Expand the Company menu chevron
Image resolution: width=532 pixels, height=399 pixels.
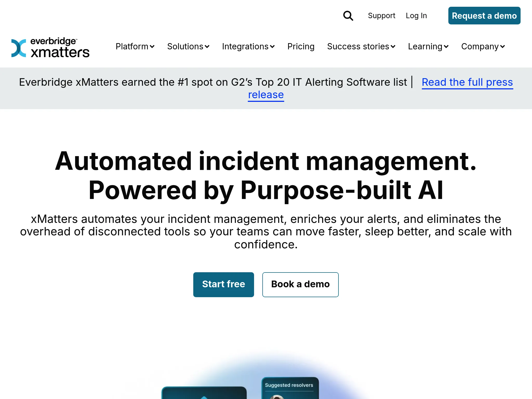[503, 47]
